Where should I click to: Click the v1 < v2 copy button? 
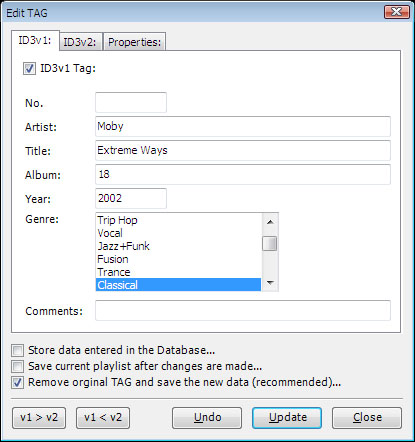pos(103,418)
